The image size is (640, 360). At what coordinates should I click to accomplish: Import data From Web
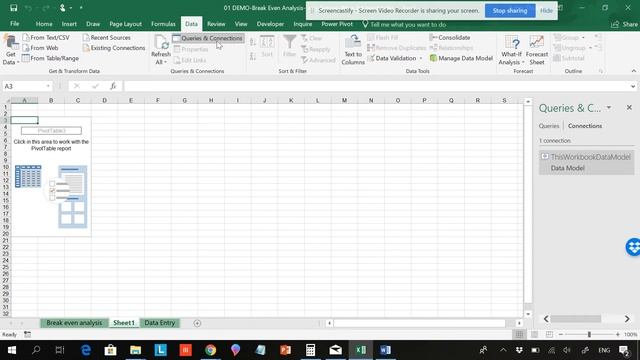click(40, 48)
